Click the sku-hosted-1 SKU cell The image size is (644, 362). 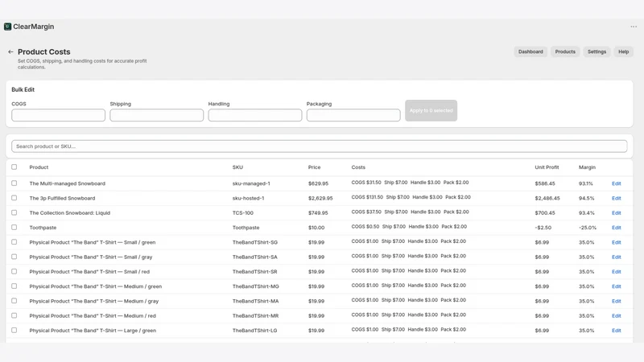point(248,198)
